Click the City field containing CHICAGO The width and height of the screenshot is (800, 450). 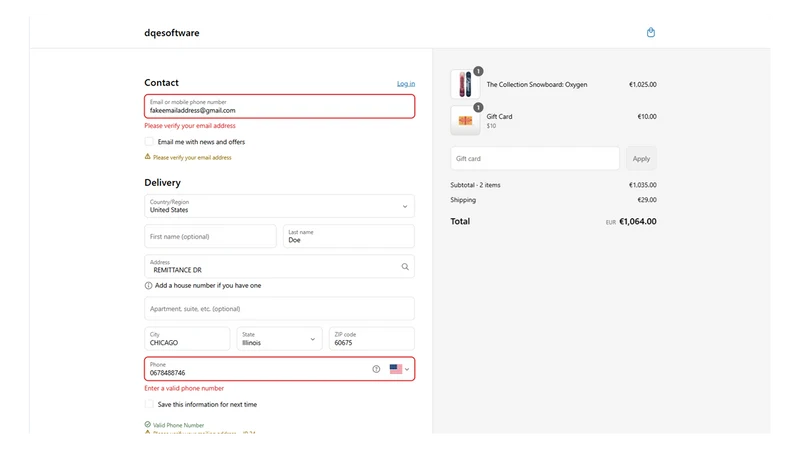[x=187, y=339]
